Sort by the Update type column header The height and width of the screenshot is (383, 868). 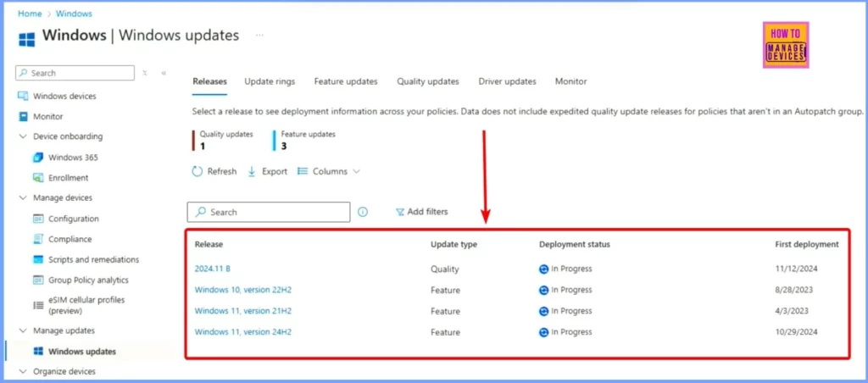click(454, 244)
